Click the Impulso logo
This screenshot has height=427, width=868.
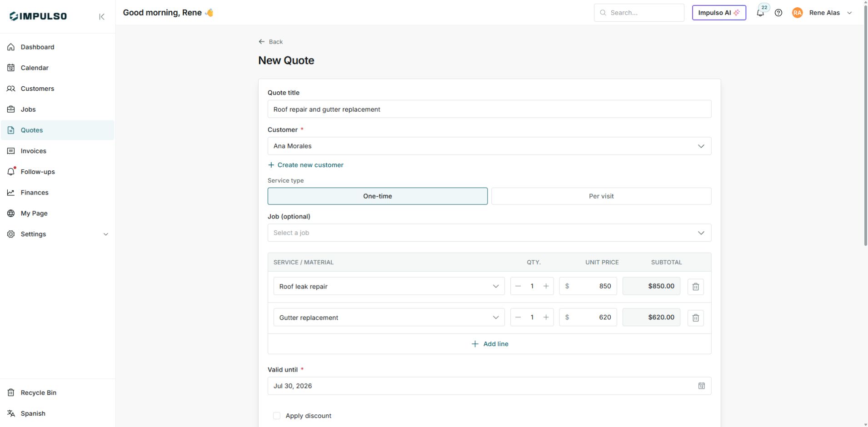(38, 16)
